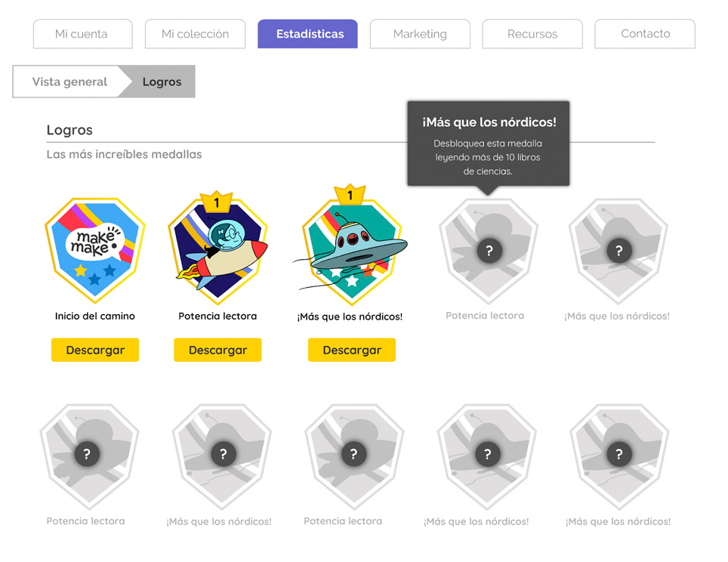Screen dimensions: 728x562
Task: Click the top-right locked badge question mark
Action: pos(619,251)
